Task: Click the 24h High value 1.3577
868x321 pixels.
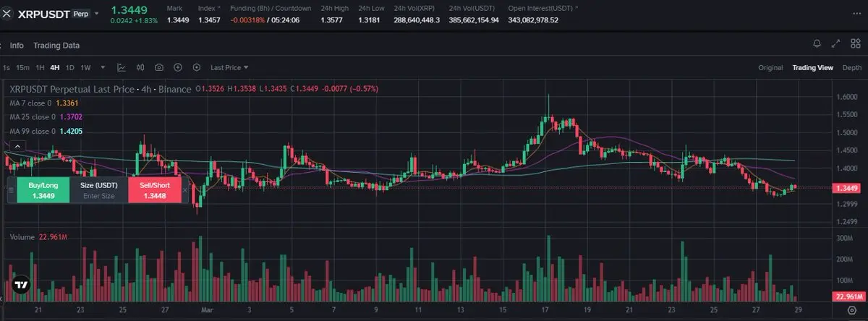Action: coord(332,20)
